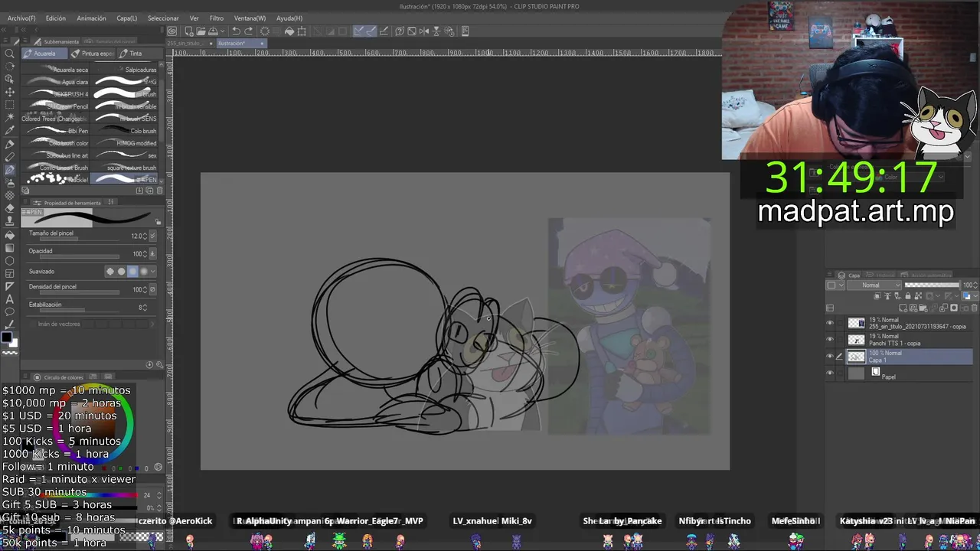Click the New document icon
This screenshot has height=551, width=980.
pos(188,31)
